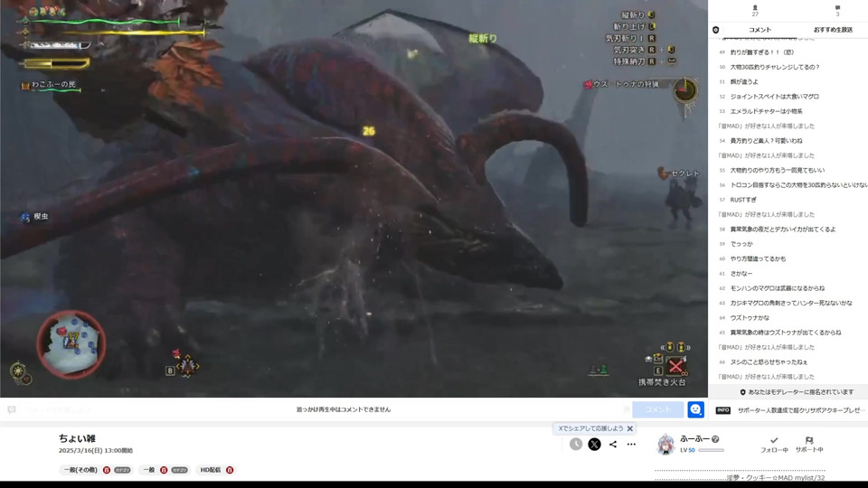
Task: Click the カテゴリ badge on 一般 tag
Action: click(x=179, y=470)
